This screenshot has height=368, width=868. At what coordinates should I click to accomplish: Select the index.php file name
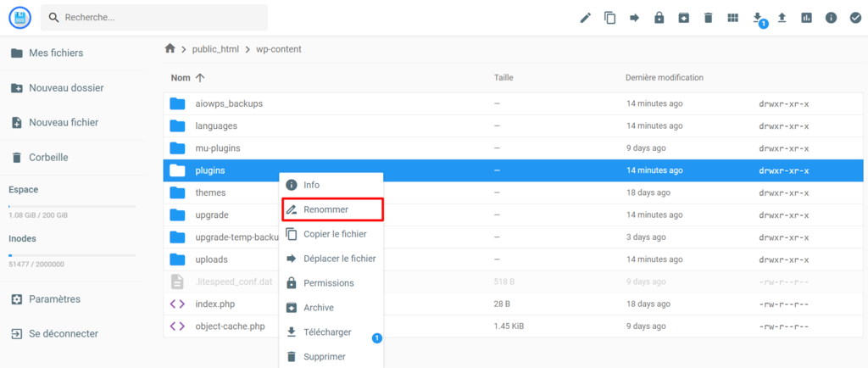[x=214, y=304]
